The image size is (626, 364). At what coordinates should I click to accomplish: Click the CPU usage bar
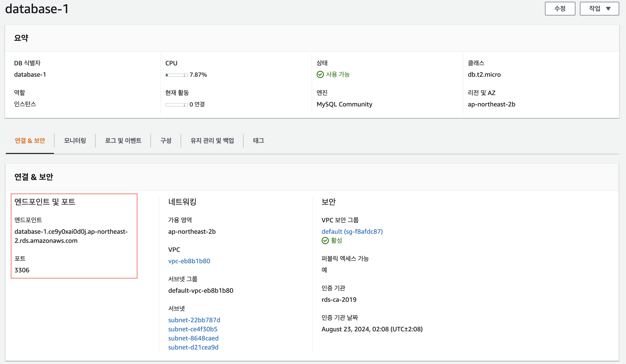pyautogui.click(x=176, y=75)
